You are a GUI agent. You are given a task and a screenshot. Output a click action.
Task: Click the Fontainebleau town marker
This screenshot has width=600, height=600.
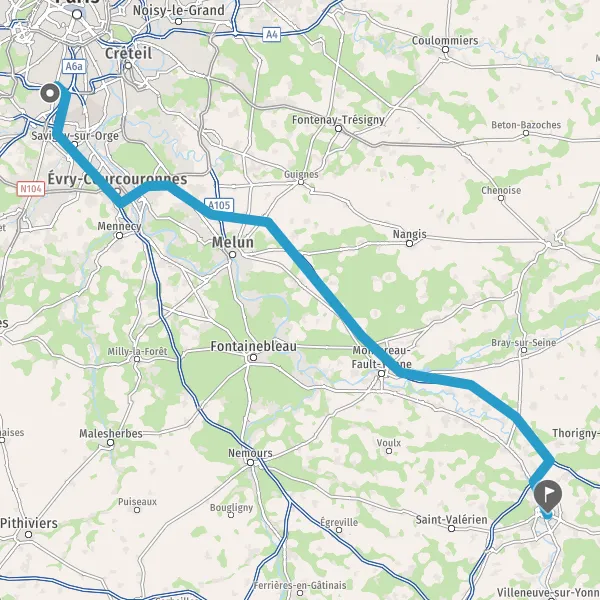click(253, 358)
